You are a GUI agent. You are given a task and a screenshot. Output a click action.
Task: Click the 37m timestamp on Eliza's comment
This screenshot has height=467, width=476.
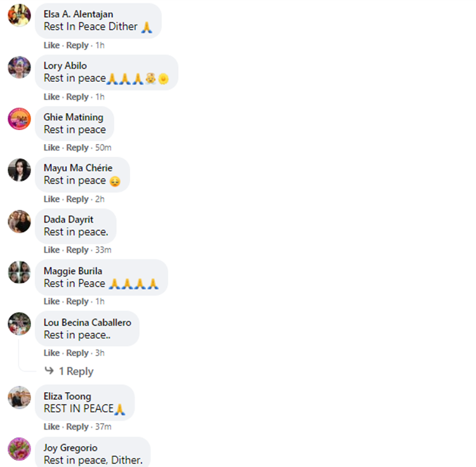[x=103, y=426]
